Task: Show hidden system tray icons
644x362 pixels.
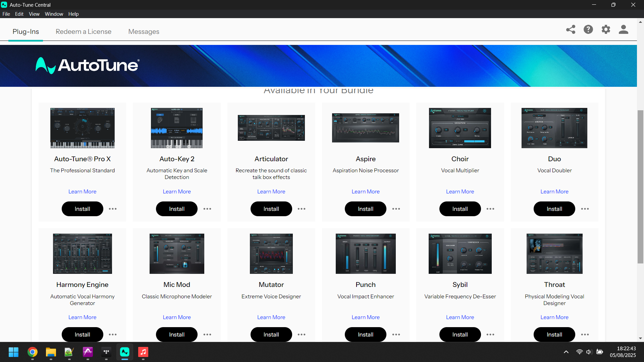Action: (566, 352)
